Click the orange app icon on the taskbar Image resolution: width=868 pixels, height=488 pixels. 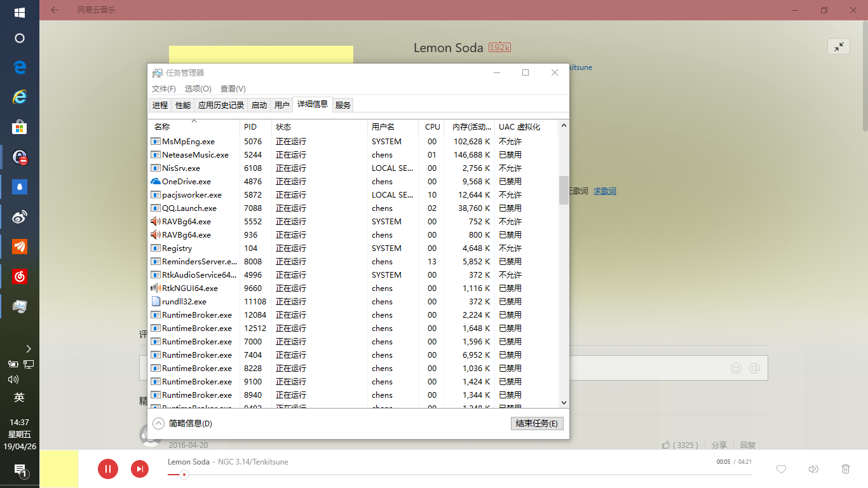[x=19, y=247]
